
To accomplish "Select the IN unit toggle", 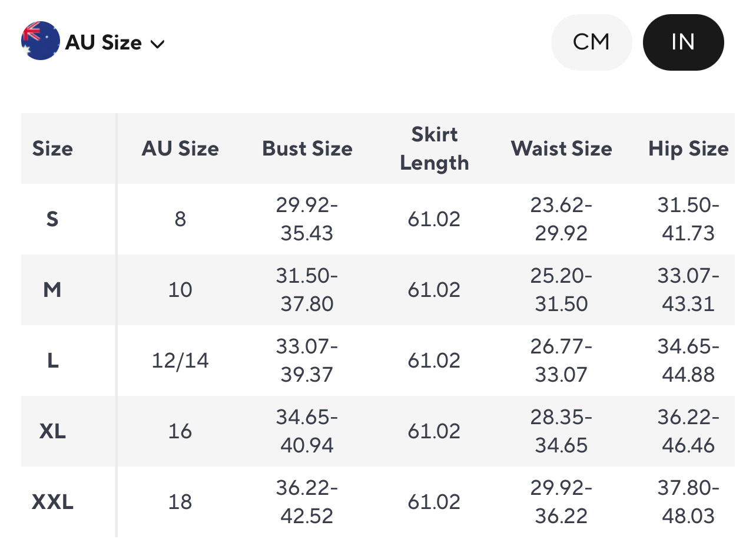I will click(x=683, y=42).
